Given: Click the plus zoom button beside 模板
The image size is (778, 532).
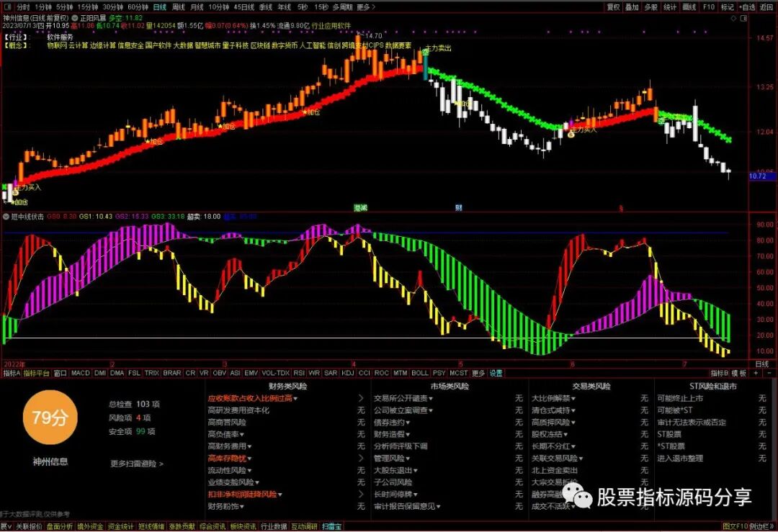Looking at the screenshot, I should tap(755, 373).
